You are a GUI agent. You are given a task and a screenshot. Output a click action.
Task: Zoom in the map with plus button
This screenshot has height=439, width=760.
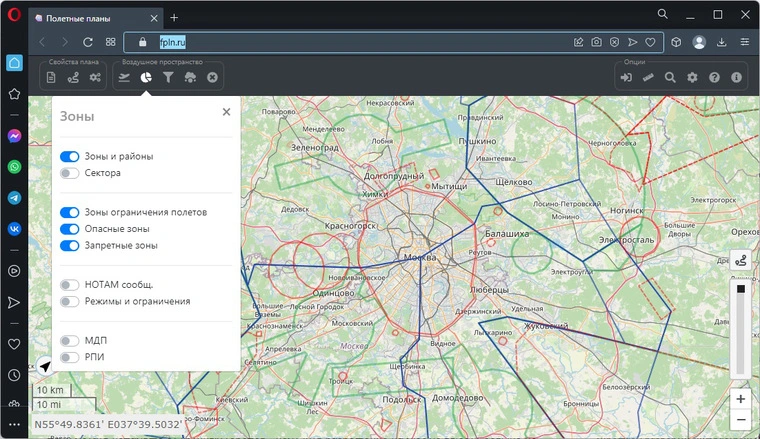pyautogui.click(x=740, y=398)
